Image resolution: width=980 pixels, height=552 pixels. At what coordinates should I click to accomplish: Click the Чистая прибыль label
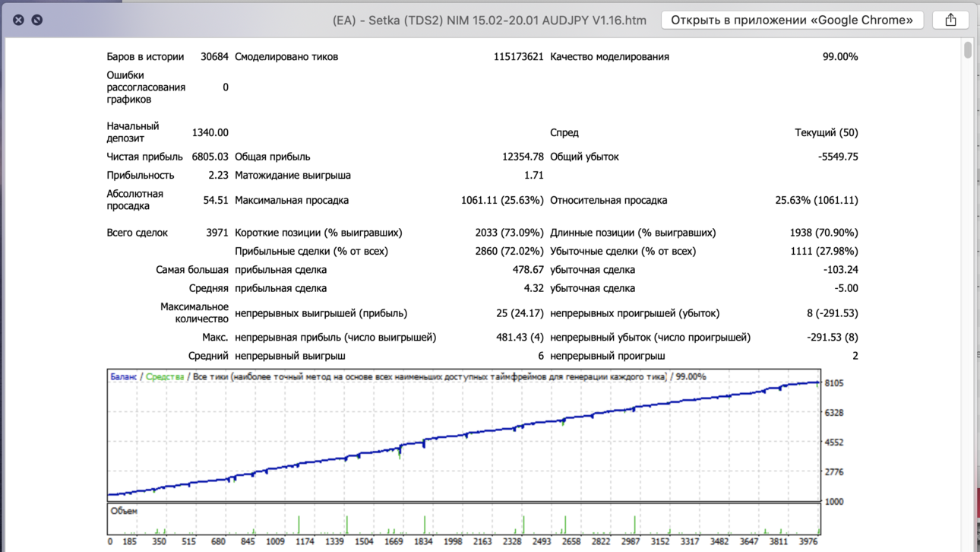pos(144,157)
